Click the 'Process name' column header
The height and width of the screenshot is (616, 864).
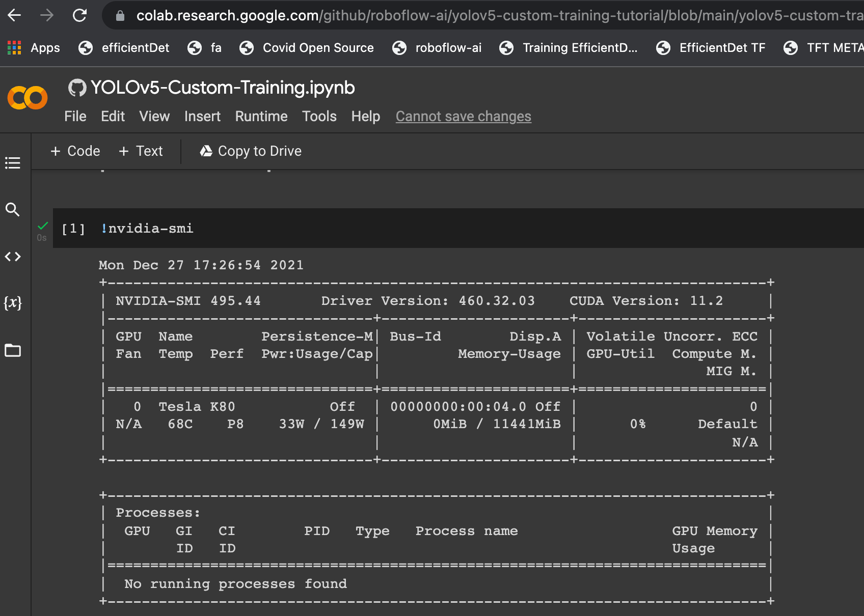467,531
